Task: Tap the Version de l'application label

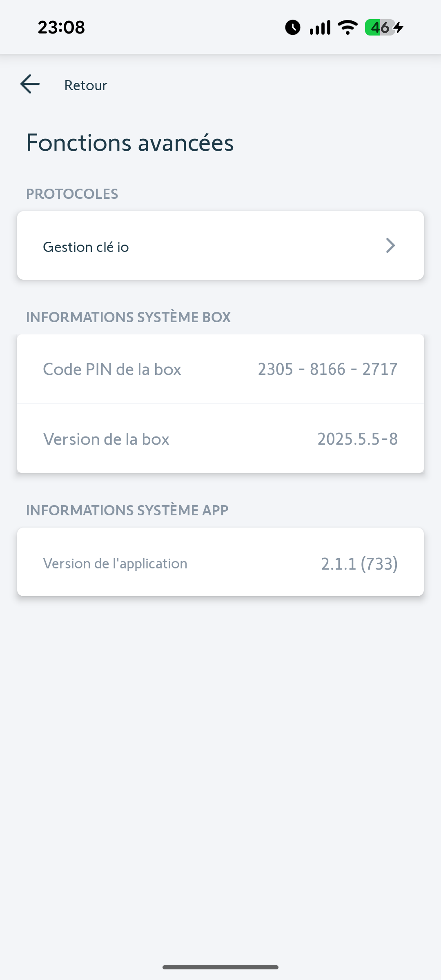Action: [x=115, y=563]
